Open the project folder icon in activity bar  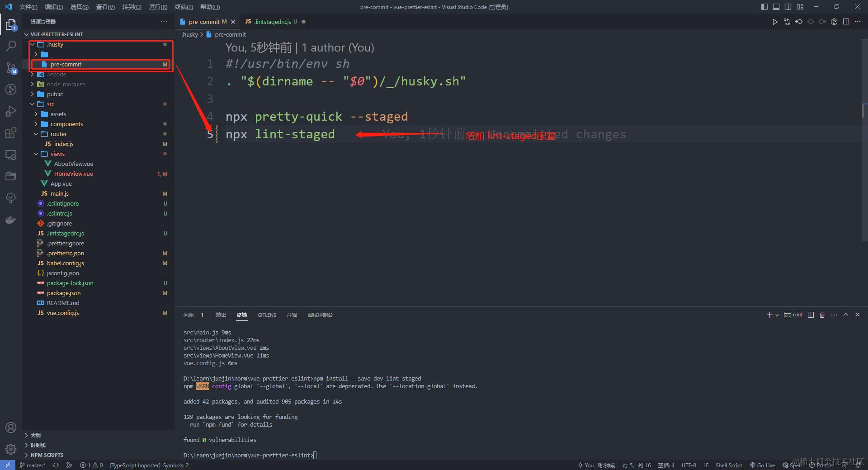(x=11, y=176)
